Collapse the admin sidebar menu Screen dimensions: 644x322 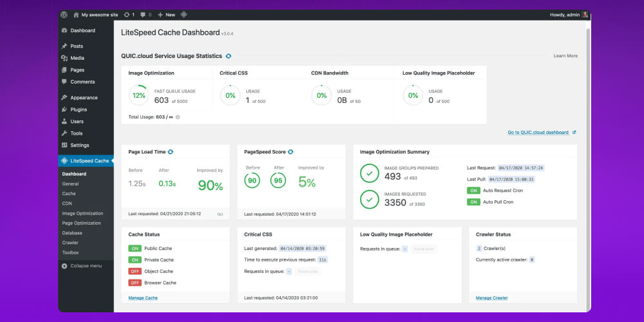tap(85, 265)
